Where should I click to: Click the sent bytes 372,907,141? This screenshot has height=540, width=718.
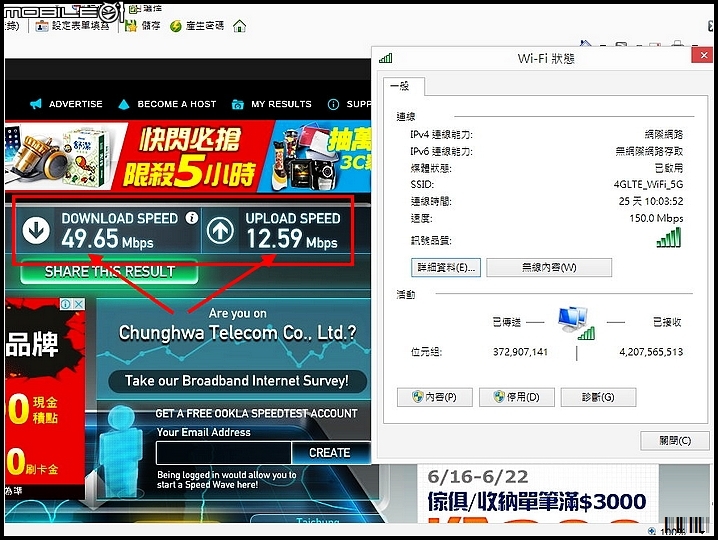click(520, 352)
